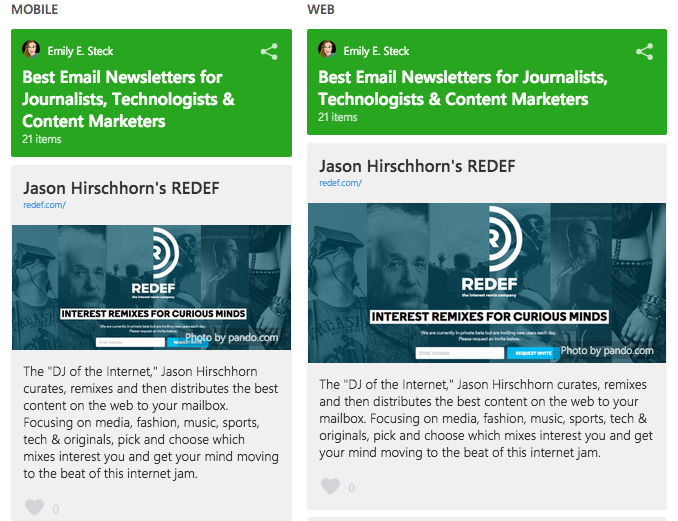
Task: Click the REDEF description paragraph in Mobile view
Action: (x=151, y=422)
